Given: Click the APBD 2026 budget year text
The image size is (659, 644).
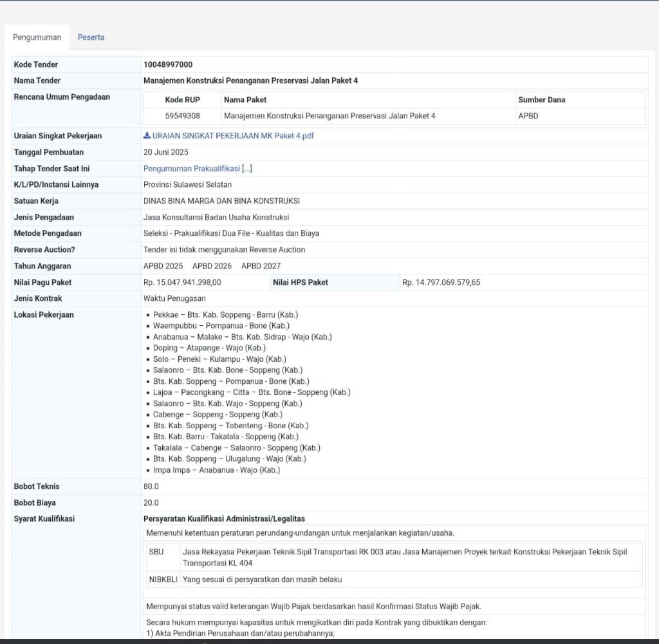Looking at the screenshot, I should [212, 266].
